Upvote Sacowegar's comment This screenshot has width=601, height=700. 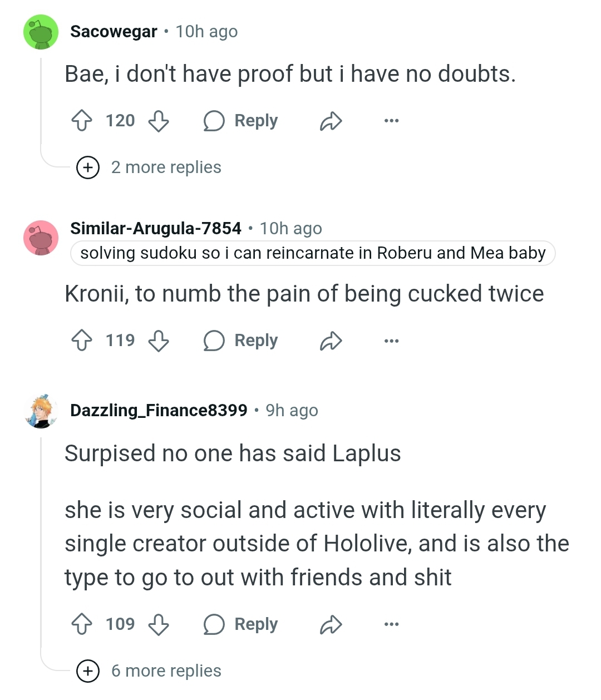pyautogui.click(x=82, y=121)
